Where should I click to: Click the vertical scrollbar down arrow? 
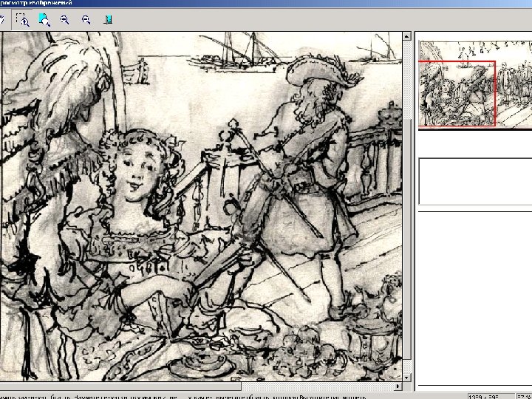407,378
